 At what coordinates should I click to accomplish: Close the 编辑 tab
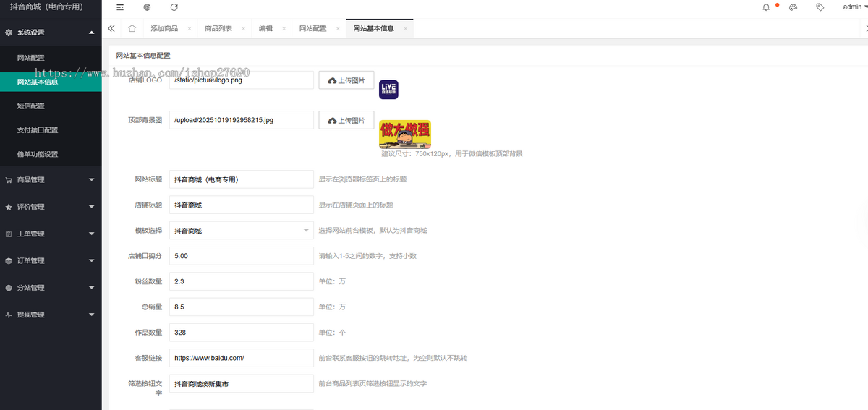[x=284, y=29]
